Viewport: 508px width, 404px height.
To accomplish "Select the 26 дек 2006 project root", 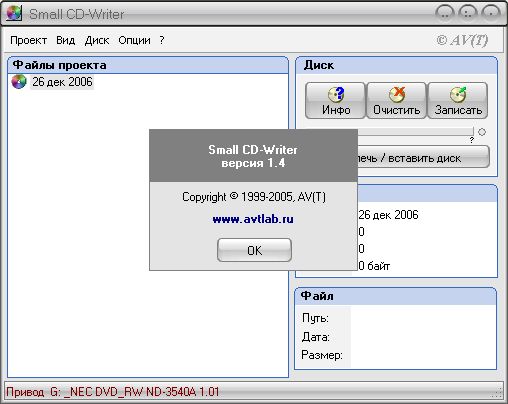I will tap(62, 82).
